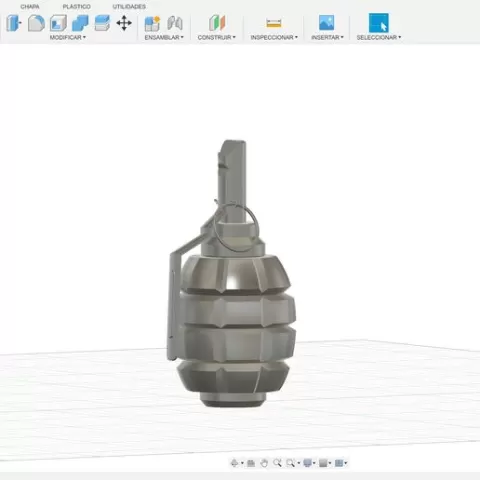Click the SELECCIONAR selection tool button
Screen dimensions: 480x480
379,23
